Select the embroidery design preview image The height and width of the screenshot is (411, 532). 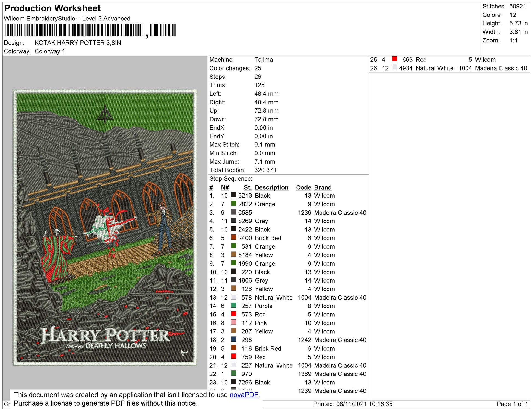click(107, 224)
